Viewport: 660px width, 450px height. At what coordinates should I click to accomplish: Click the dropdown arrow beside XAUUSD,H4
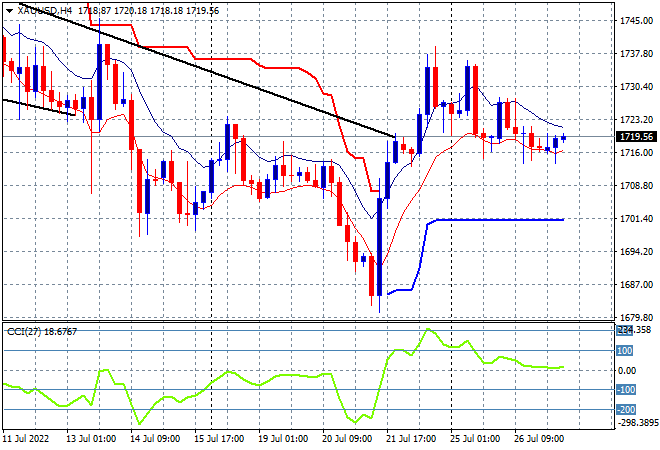coord(9,11)
